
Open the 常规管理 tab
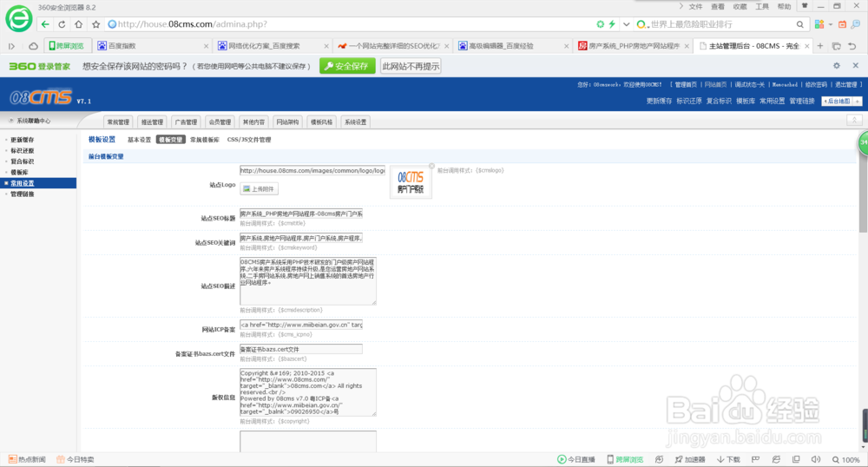click(118, 122)
